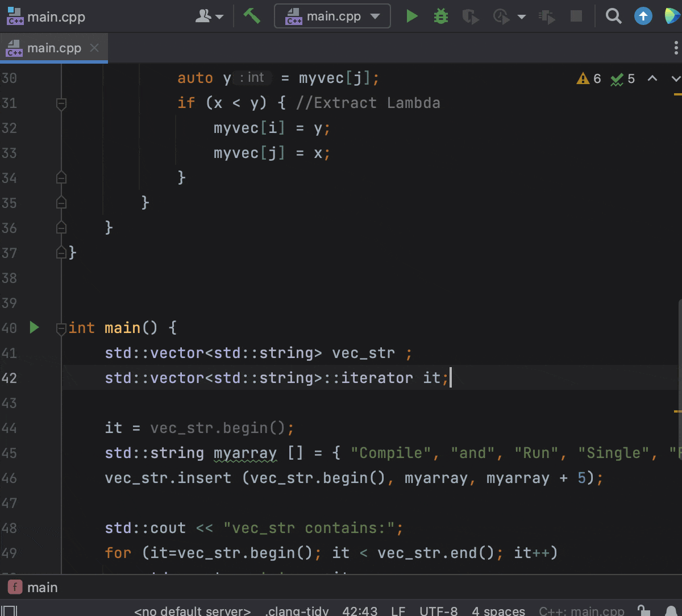Open the Profile dropdown arrow
This screenshot has width=682, height=616.
pyautogui.click(x=522, y=16)
